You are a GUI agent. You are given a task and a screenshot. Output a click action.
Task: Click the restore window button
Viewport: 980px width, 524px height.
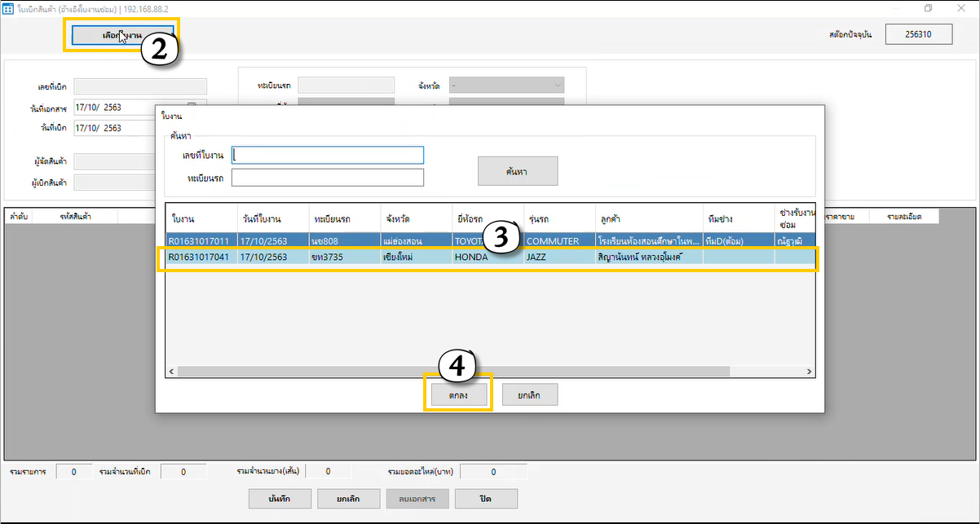(928, 8)
